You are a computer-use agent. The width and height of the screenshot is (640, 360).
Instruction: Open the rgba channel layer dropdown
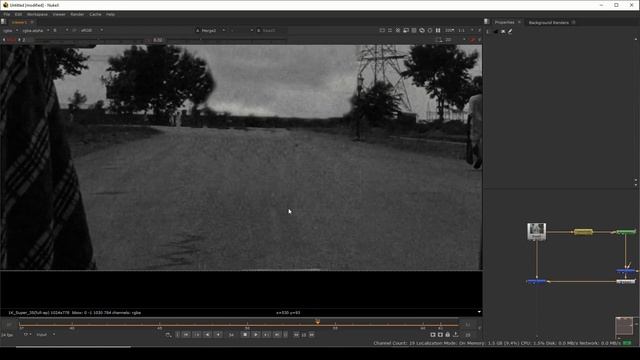pyautogui.click(x=11, y=31)
